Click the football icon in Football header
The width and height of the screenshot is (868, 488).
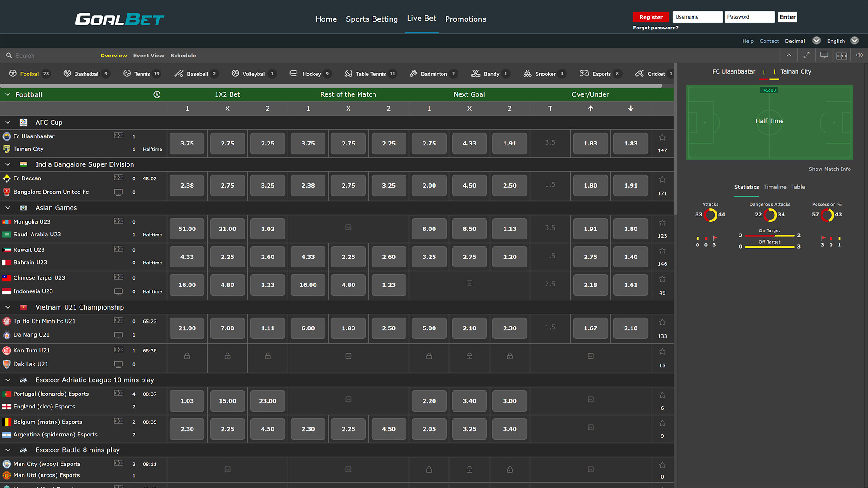tap(157, 94)
